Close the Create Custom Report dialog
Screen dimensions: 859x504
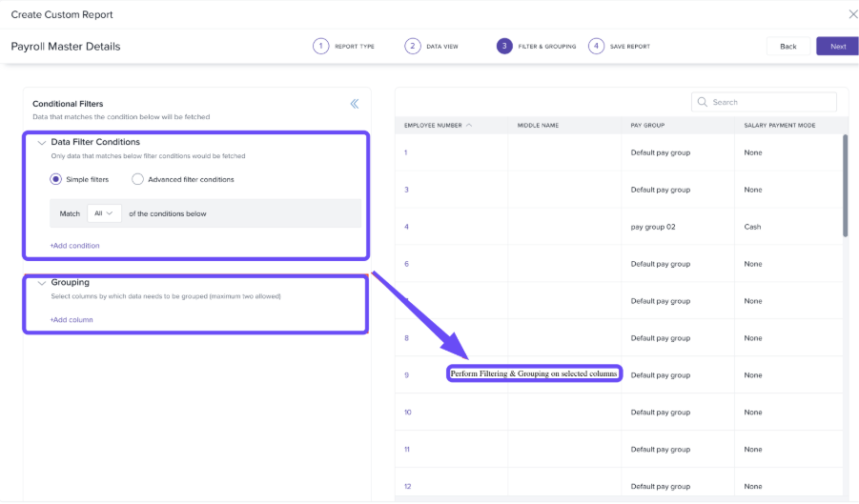(852, 14)
